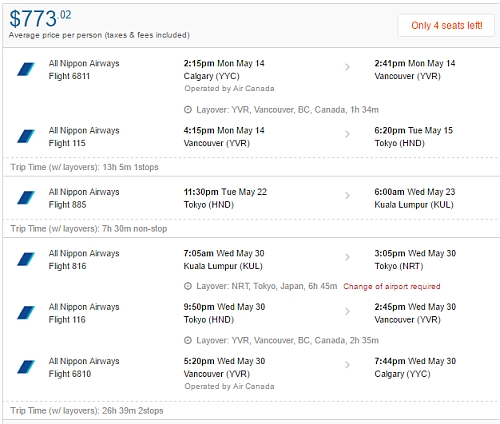Click the arrow between Vancouver 4:15pm and Tokyo HND
Image resolution: width=500 pixels, height=424 pixels.
coord(348,134)
